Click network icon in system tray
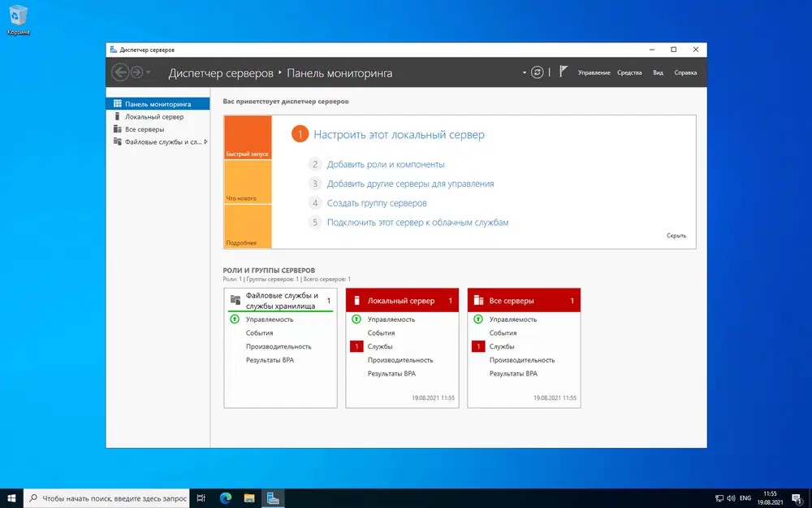This screenshot has width=812, height=508. (x=719, y=498)
